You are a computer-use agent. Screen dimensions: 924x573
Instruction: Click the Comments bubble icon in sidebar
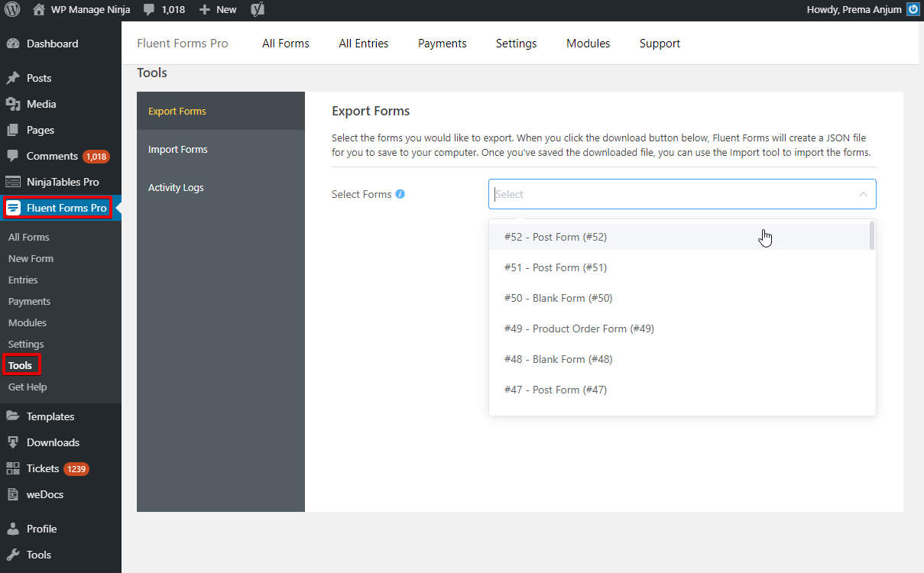(13, 156)
